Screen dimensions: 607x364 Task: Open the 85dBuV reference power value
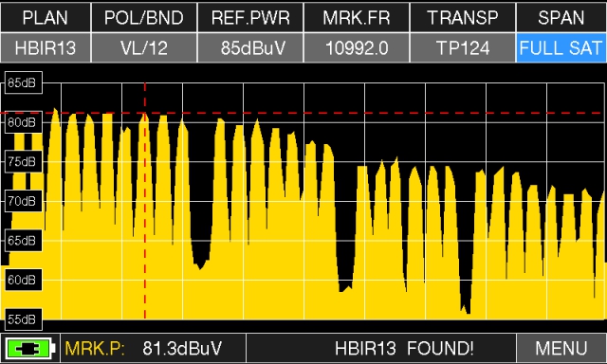tap(250, 48)
